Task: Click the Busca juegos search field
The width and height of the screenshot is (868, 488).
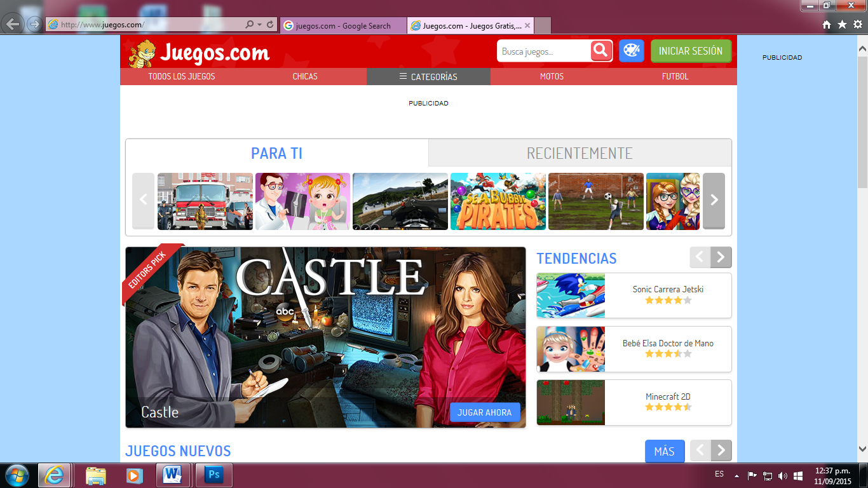Action: tap(543, 51)
